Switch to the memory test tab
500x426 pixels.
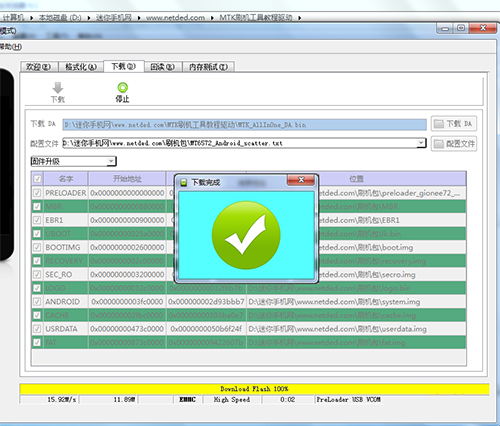(x=208, y=67)
